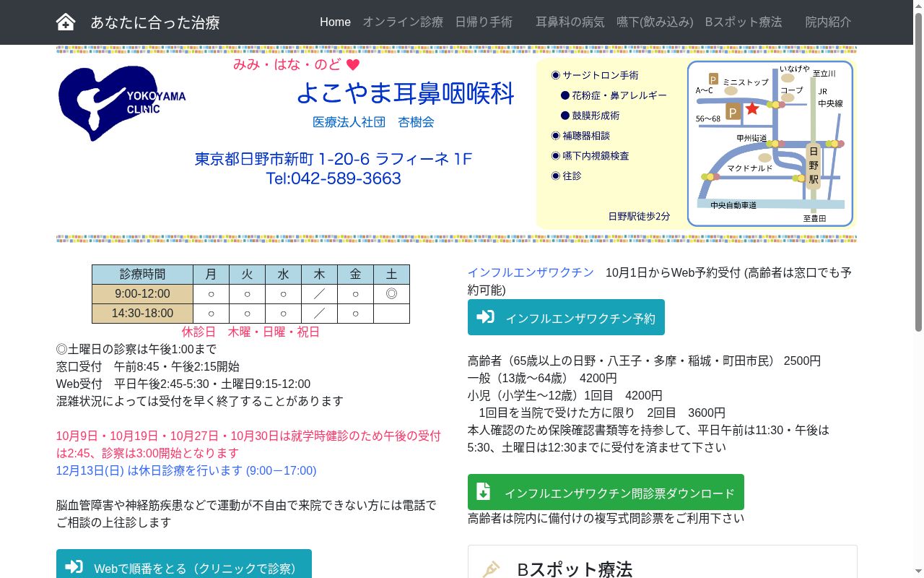Click the Yokoyama Clinic heart logo

[x=121, y=103]
